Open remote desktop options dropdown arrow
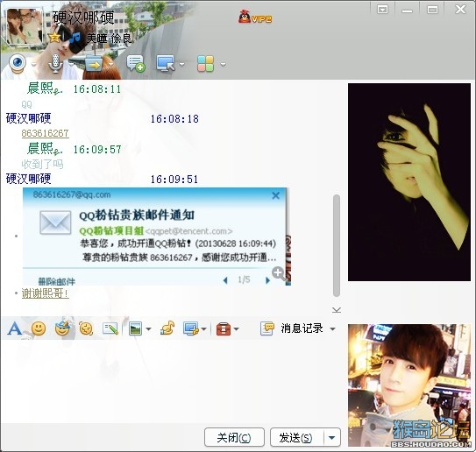 click(x=181, y=64)
